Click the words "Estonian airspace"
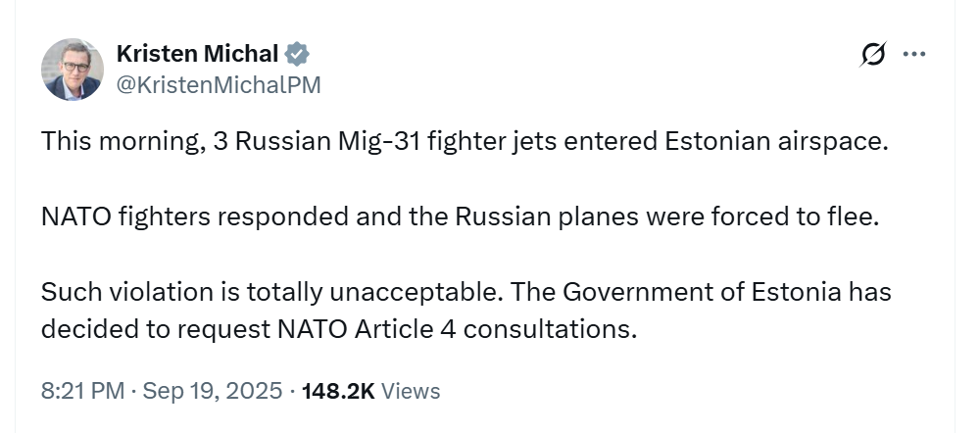The image size is (980, 433). point(775,142)
